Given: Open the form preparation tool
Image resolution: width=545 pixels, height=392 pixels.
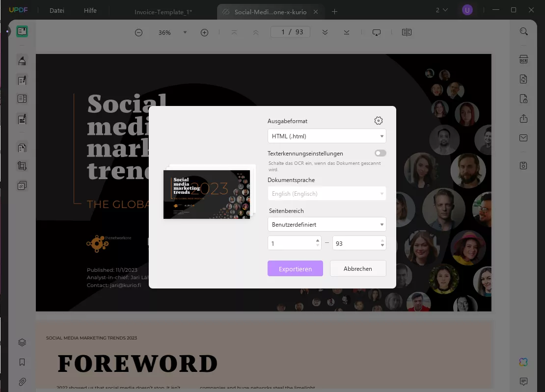Looking at the screenshot, I should point(22,99).
